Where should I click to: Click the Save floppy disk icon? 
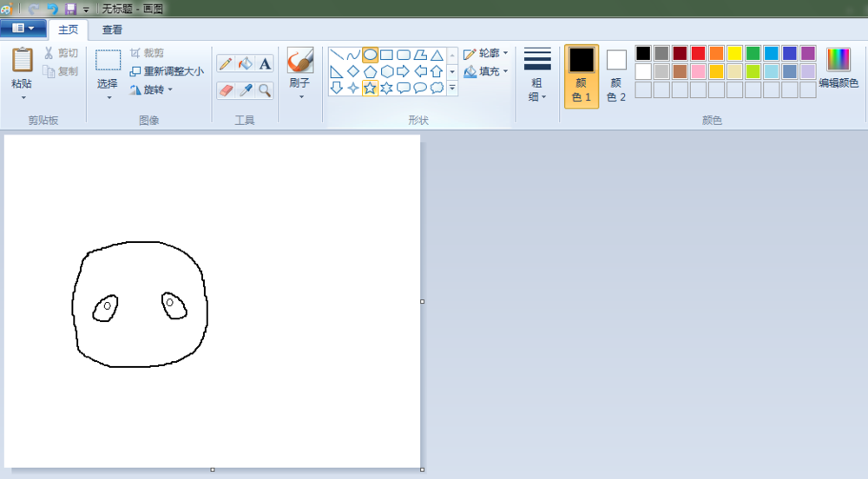(x=70, y=9)
